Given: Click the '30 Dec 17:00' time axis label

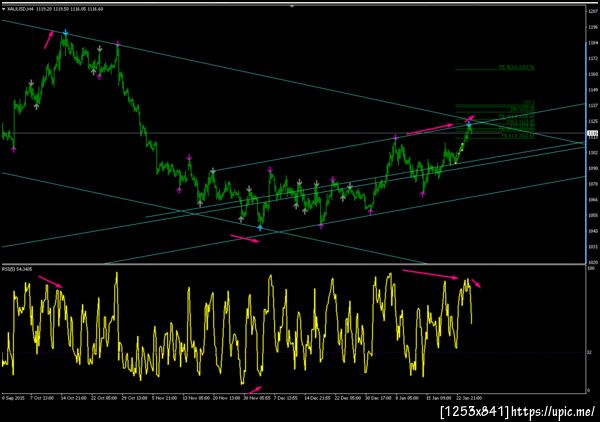Looking at the screenshot, I should (378, 398).
